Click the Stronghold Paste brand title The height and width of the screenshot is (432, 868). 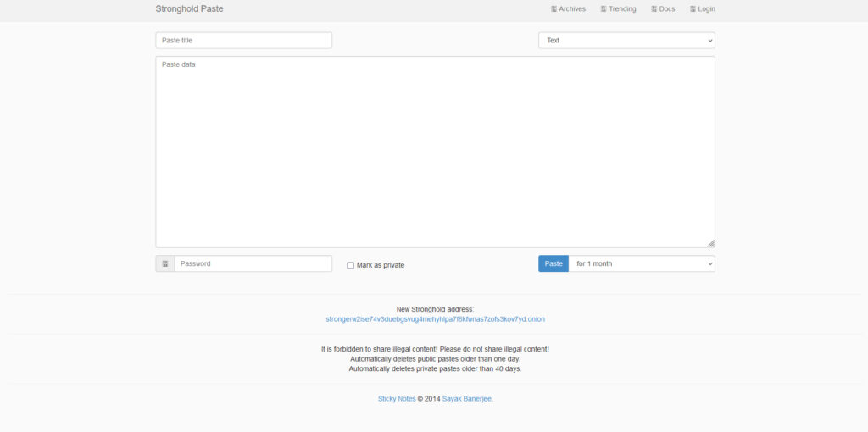click(x=189, y=8)
